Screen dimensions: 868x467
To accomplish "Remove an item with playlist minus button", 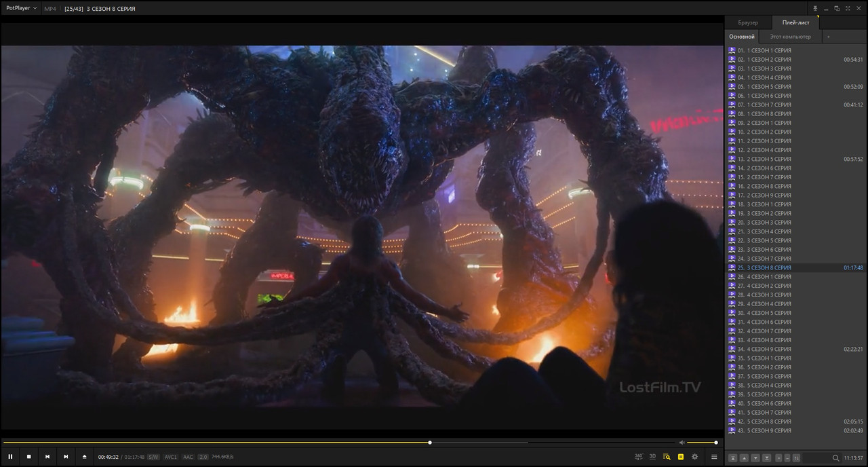I will (x=787, y=458).
